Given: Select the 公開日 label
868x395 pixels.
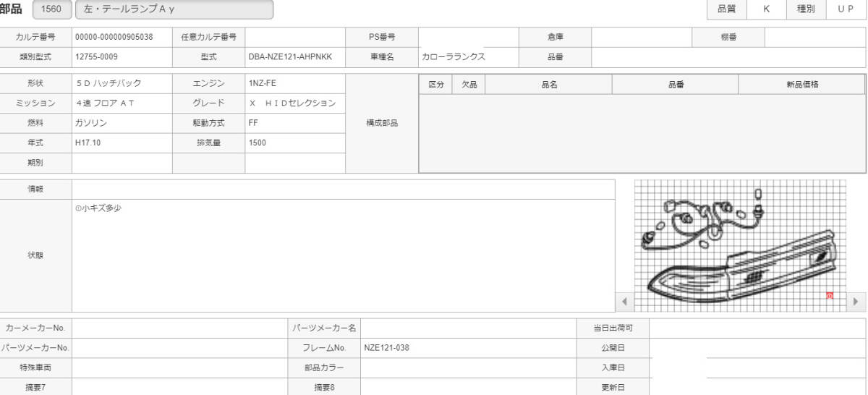Looking at the screenshot, I should click(613, 347).
